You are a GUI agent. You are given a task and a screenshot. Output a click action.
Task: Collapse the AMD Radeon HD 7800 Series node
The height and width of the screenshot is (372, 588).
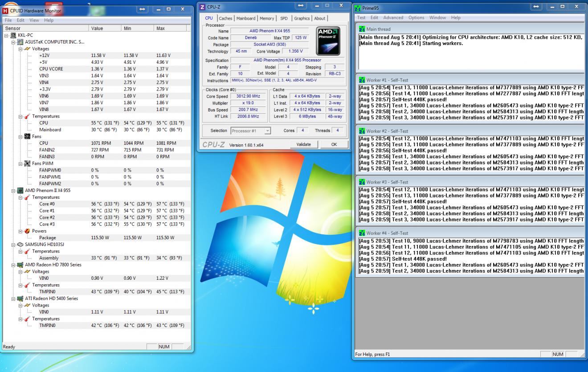(x=13, y=265)
